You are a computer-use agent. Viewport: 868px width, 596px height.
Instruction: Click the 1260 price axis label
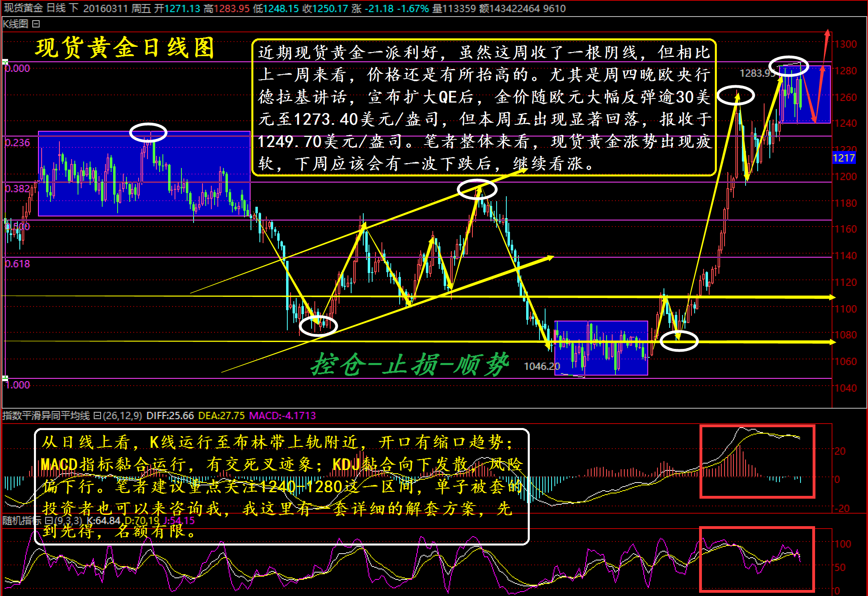(846, 98)
